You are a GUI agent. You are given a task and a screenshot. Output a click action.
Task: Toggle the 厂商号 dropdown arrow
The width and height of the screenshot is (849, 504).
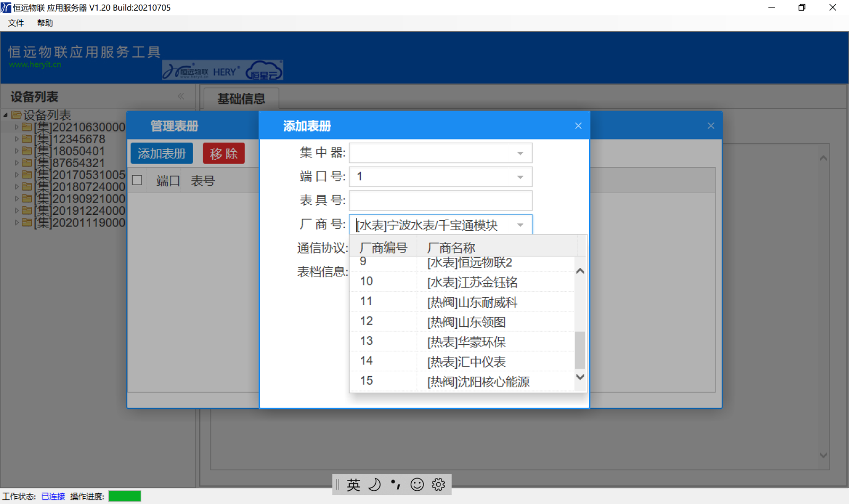(521, 225)
